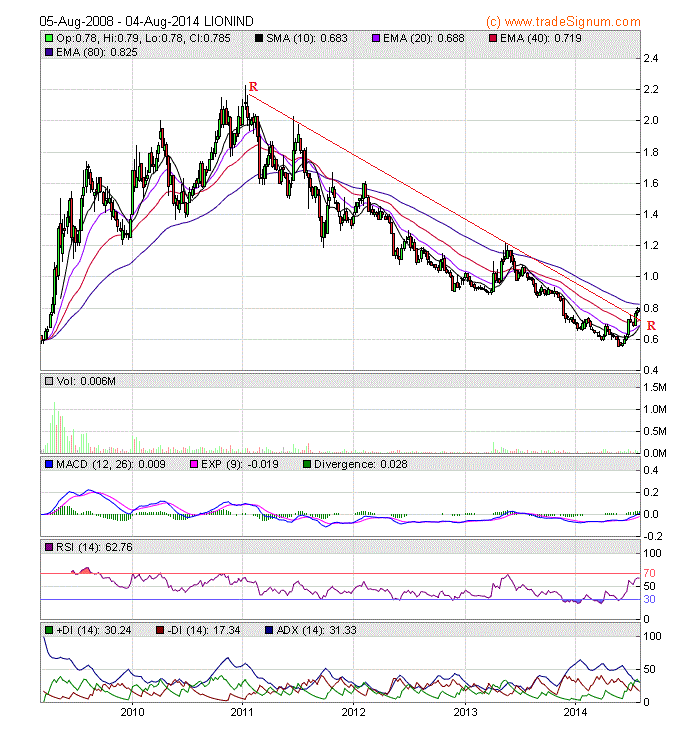
Task: Click the blue ADX (14) legend swatch
Action: click(x=269, y=631)
